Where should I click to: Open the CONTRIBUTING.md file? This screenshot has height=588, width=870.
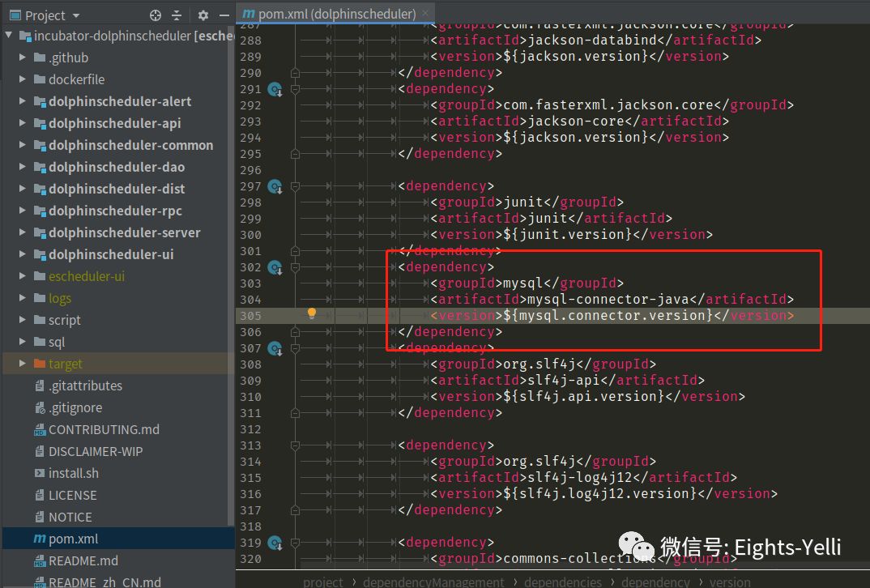[104, 429]
